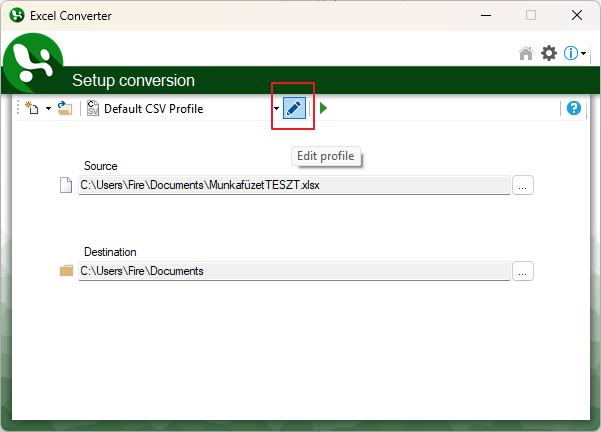Click into the Destination folder path field

(294, 271)
